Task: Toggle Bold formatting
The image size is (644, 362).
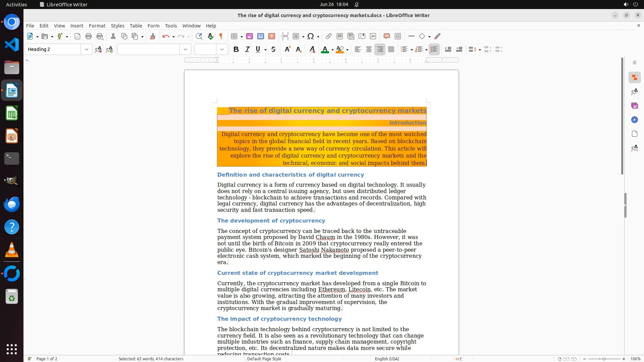Action: [236, 49]
